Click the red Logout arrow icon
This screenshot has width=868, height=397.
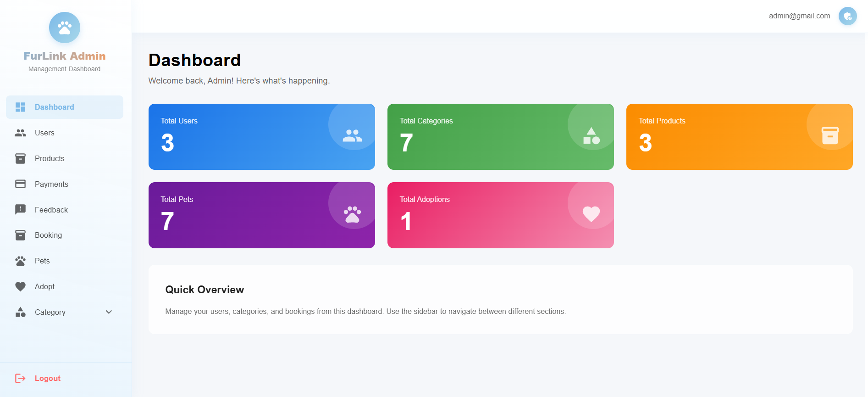pyautogui.click(x=20, y=378)
